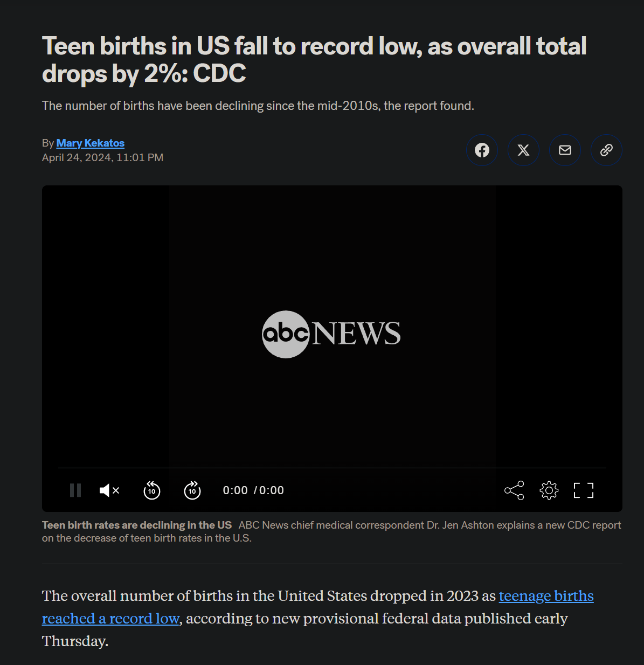Share the article on Facebook
The image size is (644, 665).
[482, 150]
